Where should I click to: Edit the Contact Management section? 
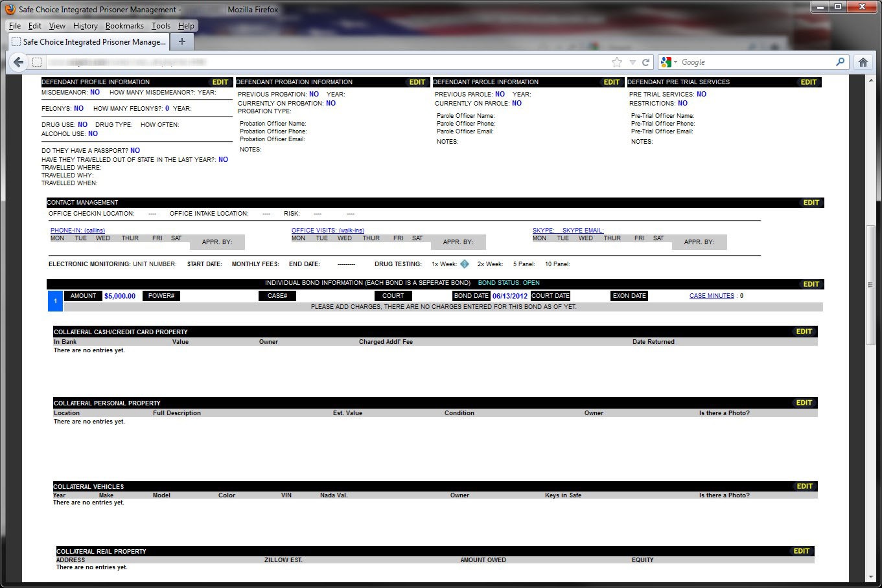tap(811, 203)
